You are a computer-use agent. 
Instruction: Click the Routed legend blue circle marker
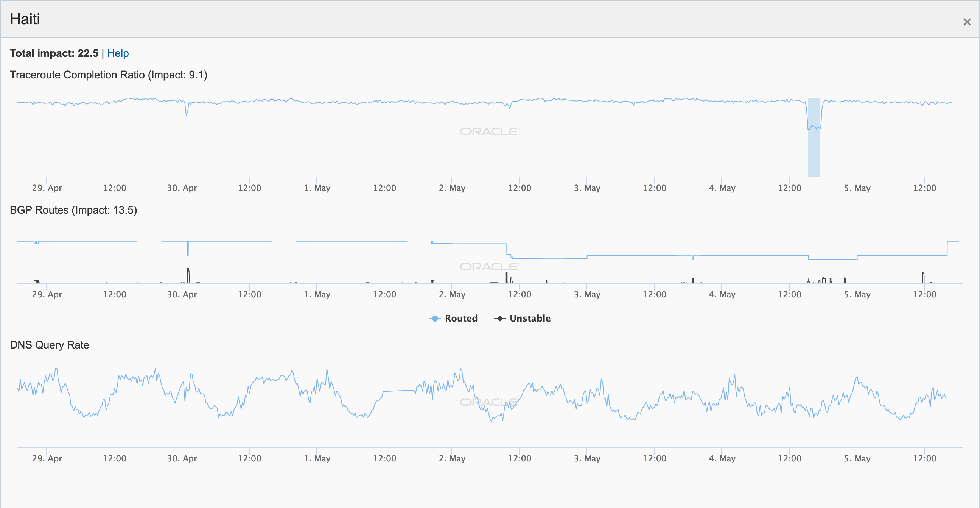click(x=434, y=318)
